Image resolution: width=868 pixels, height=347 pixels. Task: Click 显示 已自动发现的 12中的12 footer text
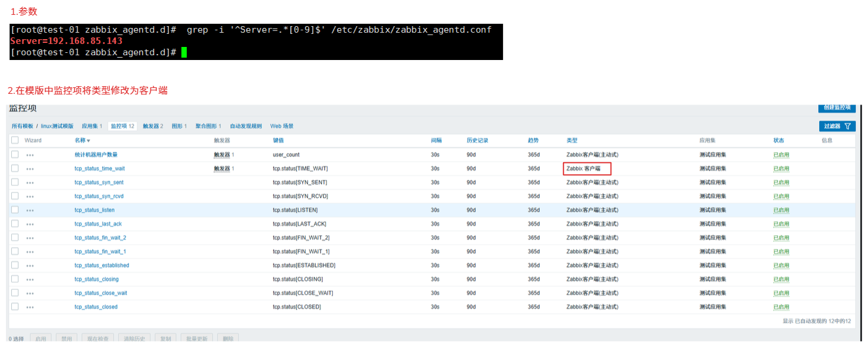pos(817,321)
